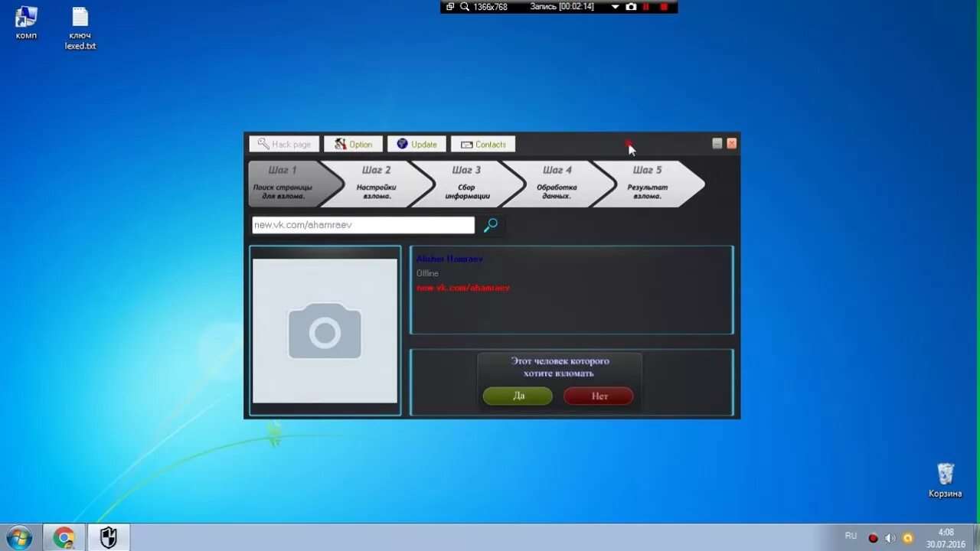Open the Windows Start menu

click(x=19, y=537)
